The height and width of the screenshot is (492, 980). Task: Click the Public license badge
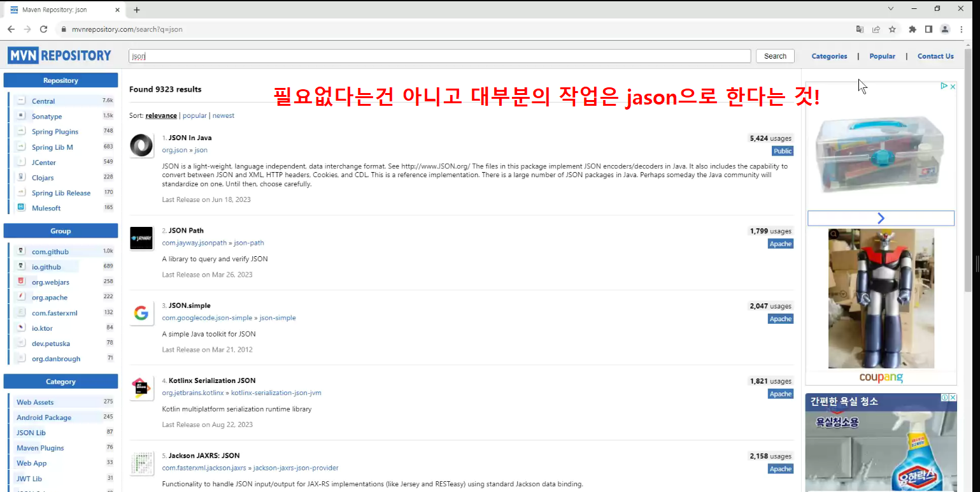(x=783, y=151)
